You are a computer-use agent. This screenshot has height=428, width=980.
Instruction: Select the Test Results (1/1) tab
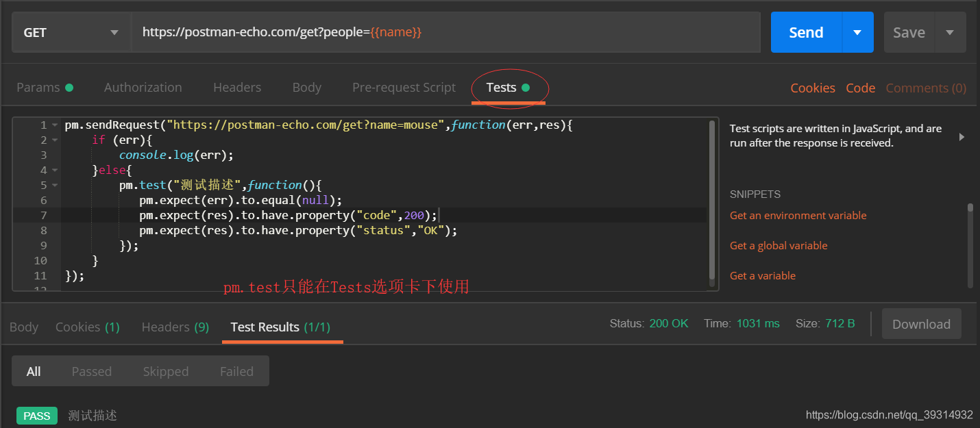[x=281, y=327]
